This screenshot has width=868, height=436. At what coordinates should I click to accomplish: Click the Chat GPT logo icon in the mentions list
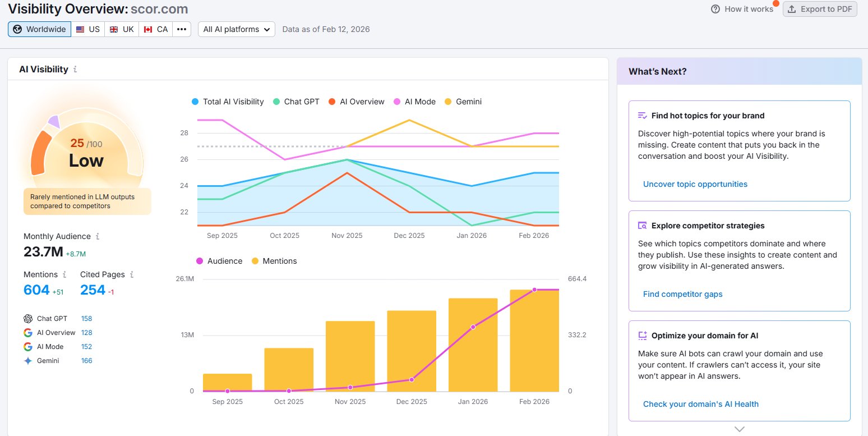tap(28, 319)
